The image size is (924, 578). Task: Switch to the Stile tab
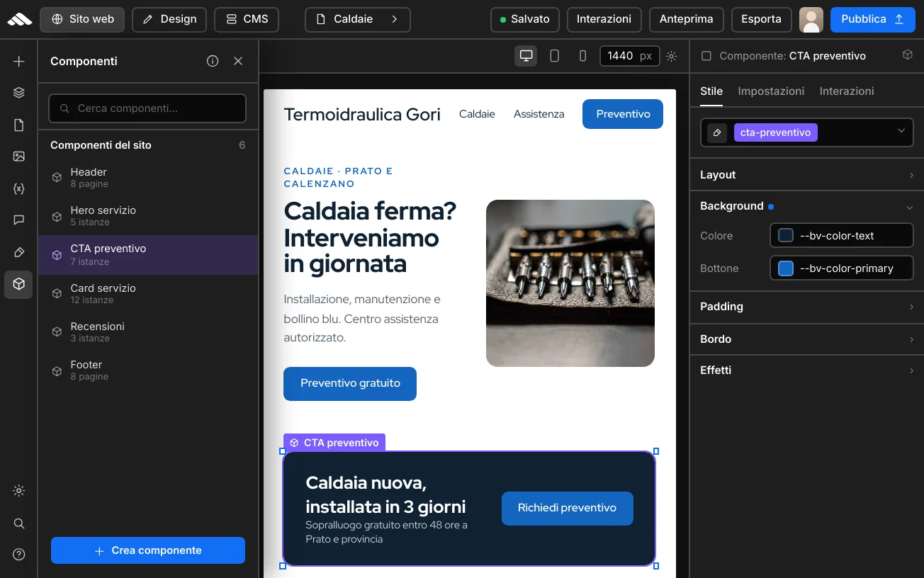pos(711,91)
